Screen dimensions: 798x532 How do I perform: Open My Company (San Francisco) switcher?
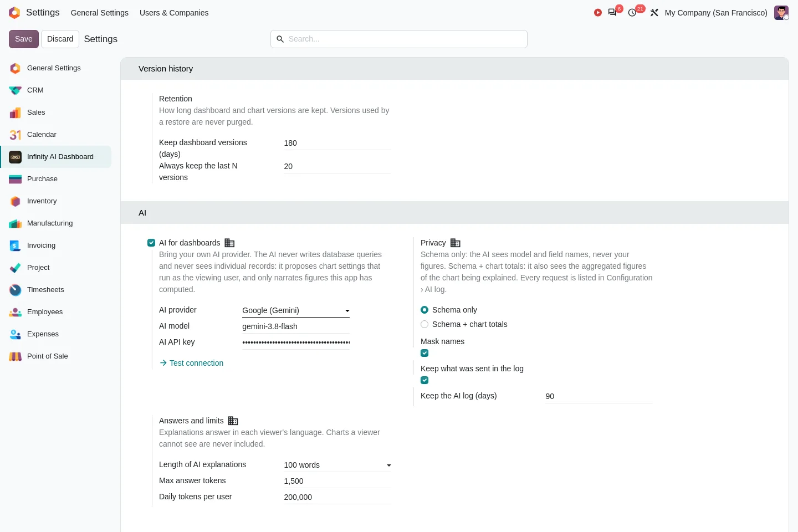(x=716, y=13)
